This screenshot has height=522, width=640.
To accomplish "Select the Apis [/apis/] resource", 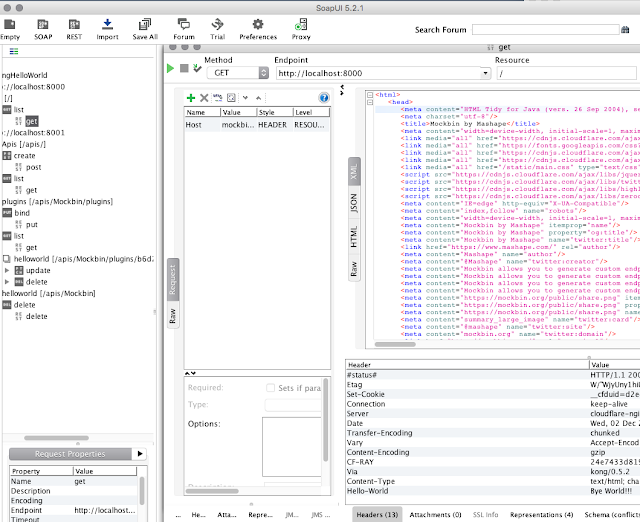I will [x=24, y=144].
